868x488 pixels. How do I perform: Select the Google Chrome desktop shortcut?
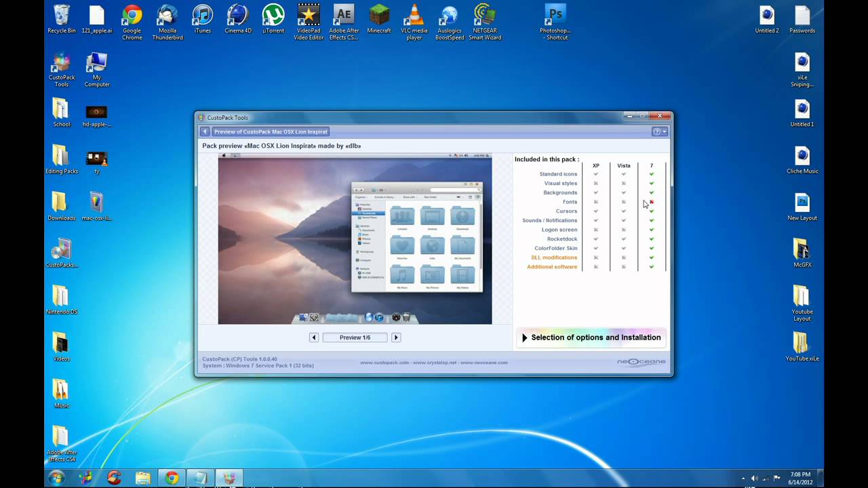132,22
